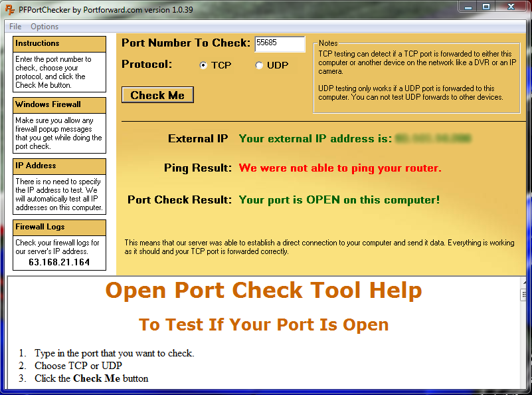Click the 'Choose TCP or UDP' step
This screenshot has width=532, height=395.
(x=78, y=366)
